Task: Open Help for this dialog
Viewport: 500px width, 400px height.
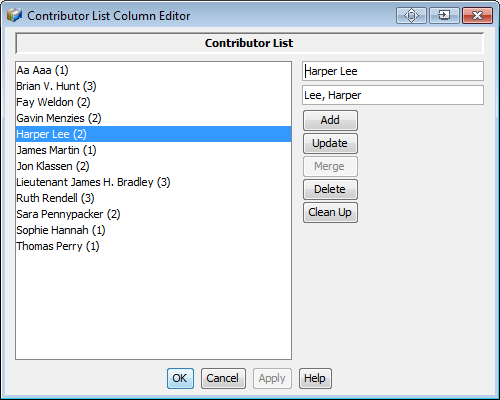Action: point(315,378)
